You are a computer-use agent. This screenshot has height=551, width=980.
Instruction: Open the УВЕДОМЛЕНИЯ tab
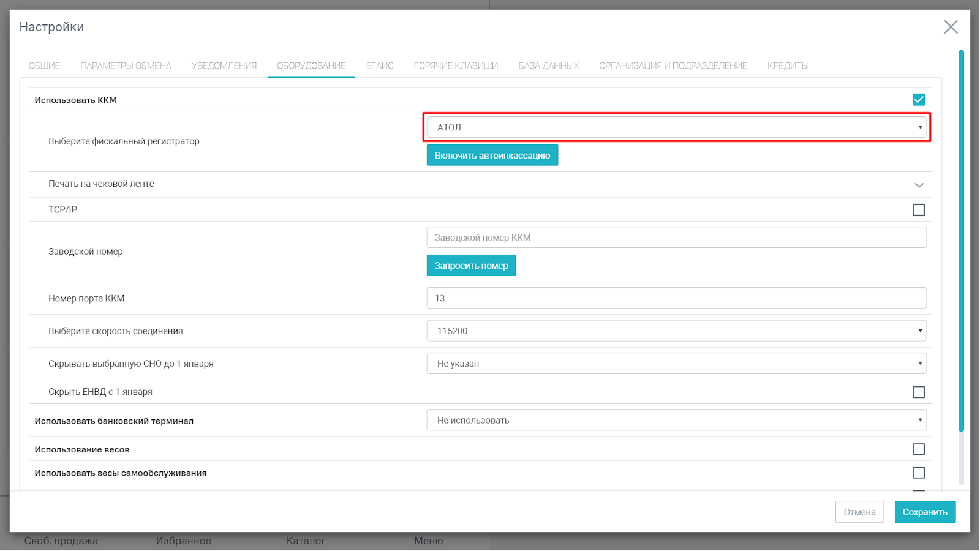coord(224,66)
